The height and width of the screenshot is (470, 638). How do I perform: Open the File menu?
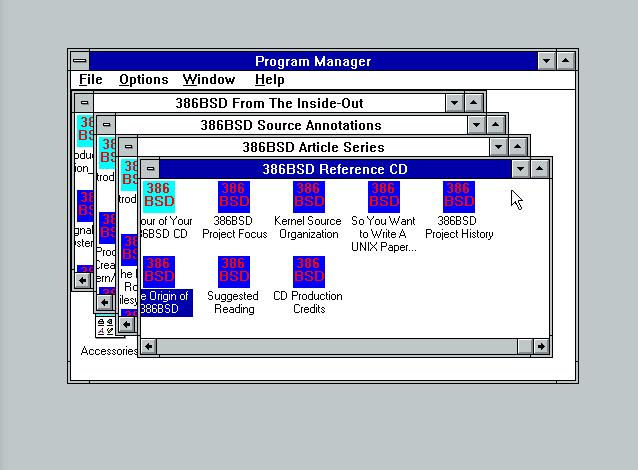click(x=90, y=80)
